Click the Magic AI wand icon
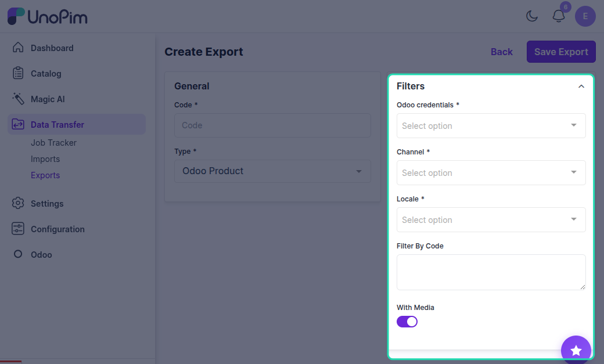 pyautogui.click(x=18, y=99)
